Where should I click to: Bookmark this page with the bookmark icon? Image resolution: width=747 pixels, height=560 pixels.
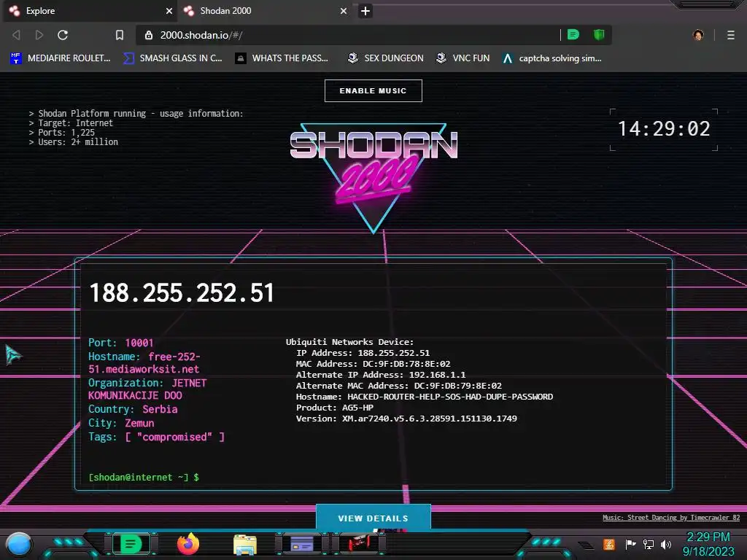click(x=120, y=35)
